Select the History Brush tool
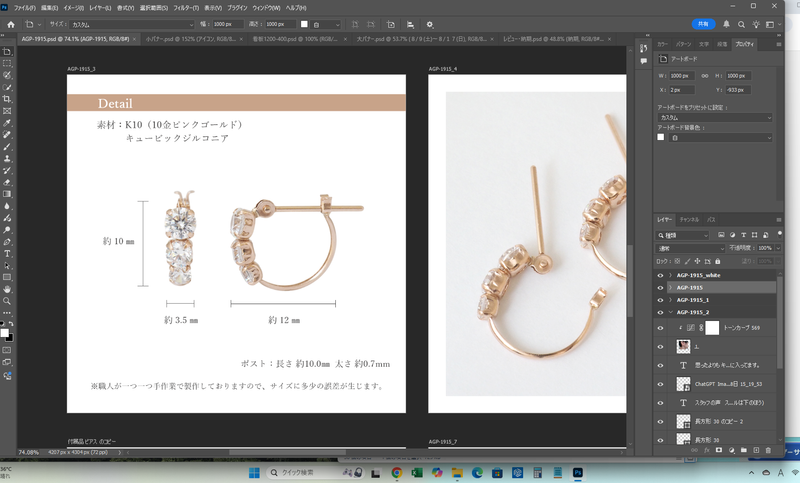The height and width of the screenshot is (483, 800). 7,170
